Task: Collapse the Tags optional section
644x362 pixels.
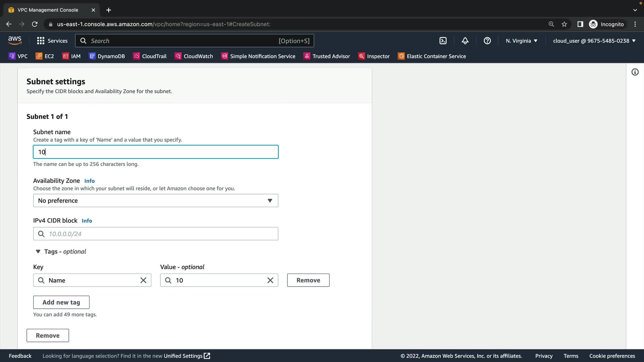Action: click(38, 251)
